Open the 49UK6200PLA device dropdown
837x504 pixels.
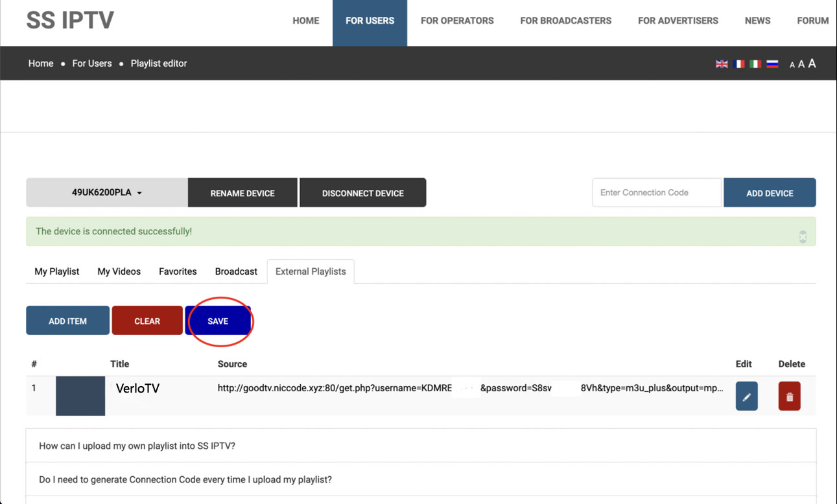pyautogui.click(x=107, y=193)
